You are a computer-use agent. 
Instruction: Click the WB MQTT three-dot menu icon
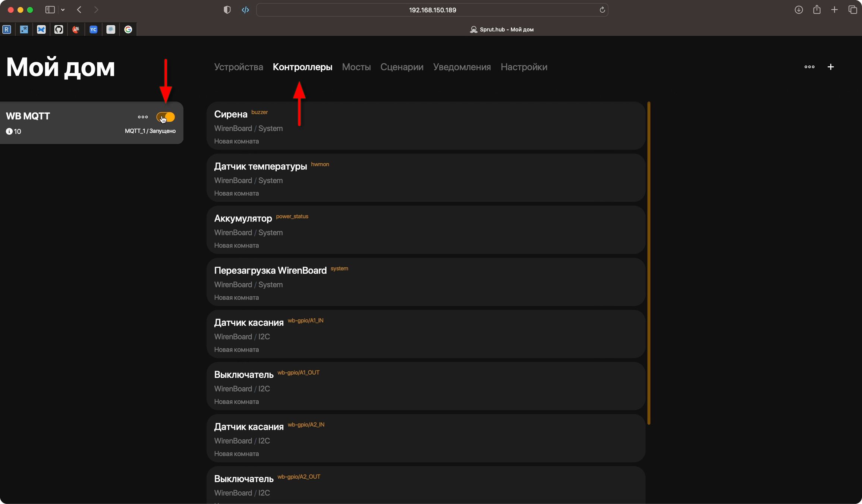(143, 116)
